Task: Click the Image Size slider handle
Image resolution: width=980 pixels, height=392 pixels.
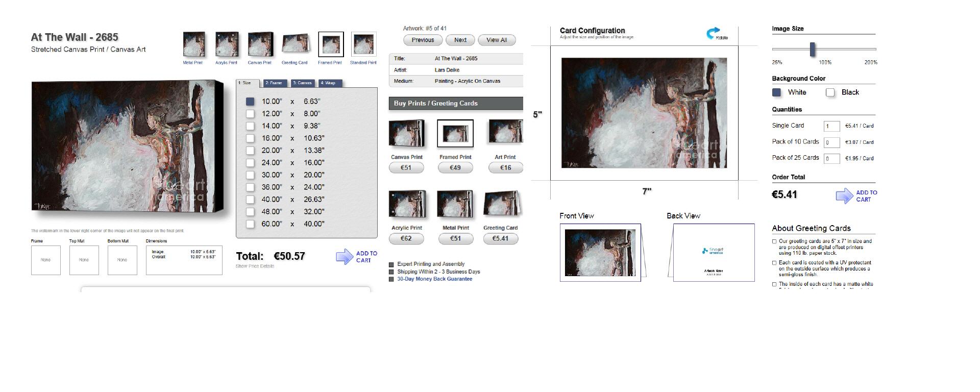Action: coord(812,50)
